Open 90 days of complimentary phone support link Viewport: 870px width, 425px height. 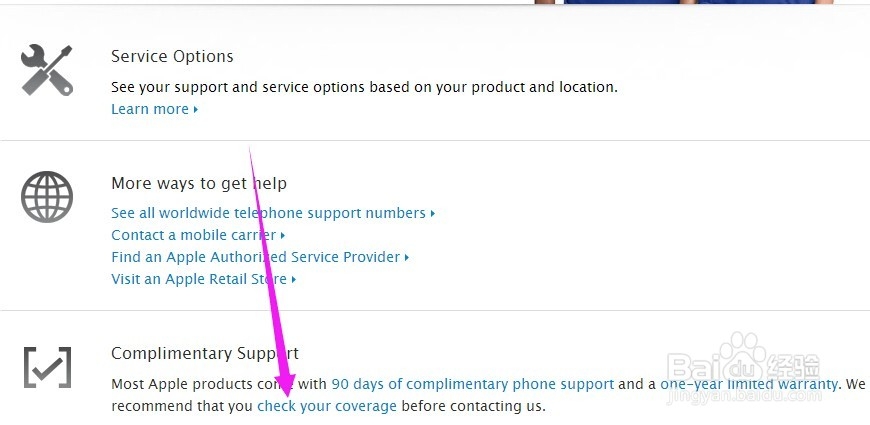point(472,384)
